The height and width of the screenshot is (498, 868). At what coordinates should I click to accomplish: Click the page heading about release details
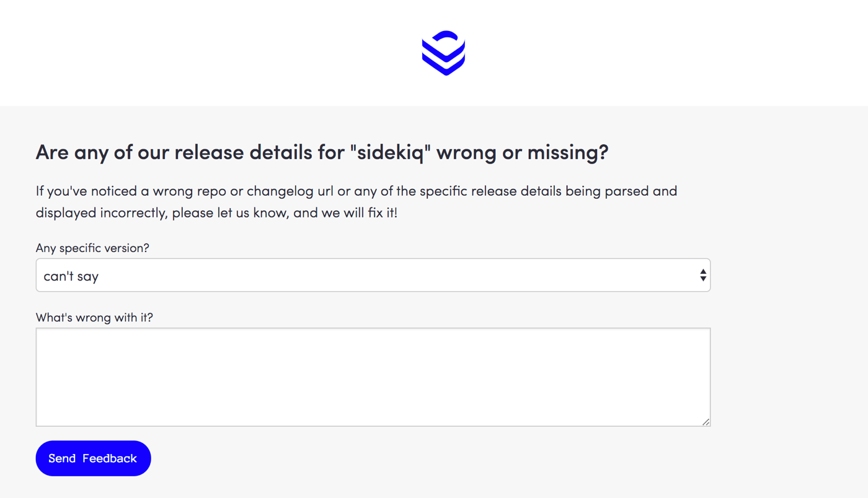[x=322, y=152]
